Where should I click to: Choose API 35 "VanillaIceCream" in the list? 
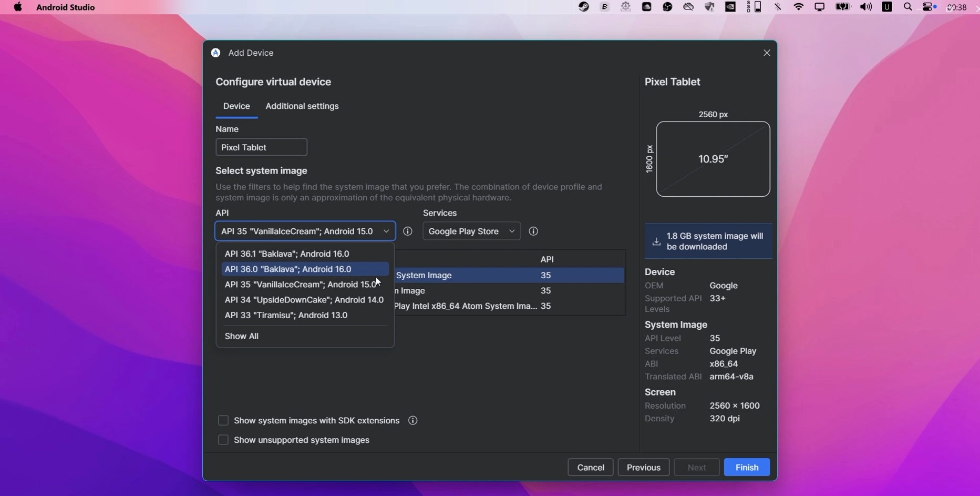pyautogui.click(x=305, y=285)
